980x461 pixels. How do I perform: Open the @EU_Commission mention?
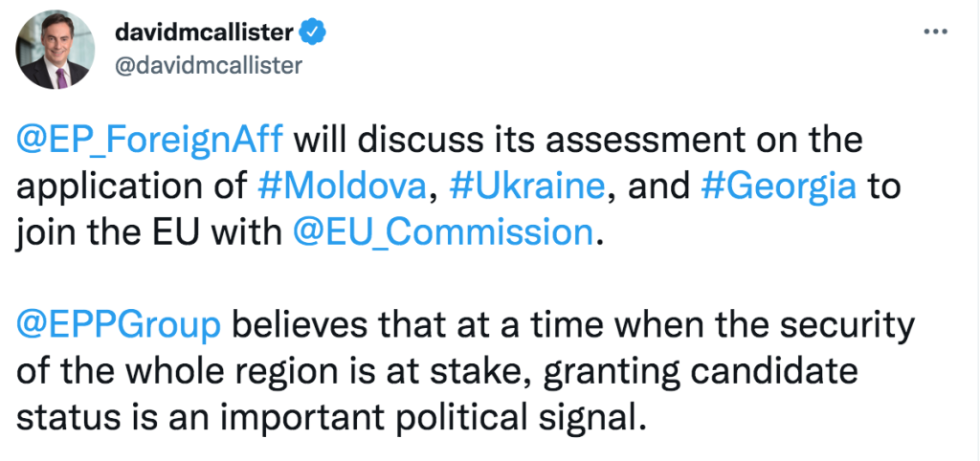point(442,233)
